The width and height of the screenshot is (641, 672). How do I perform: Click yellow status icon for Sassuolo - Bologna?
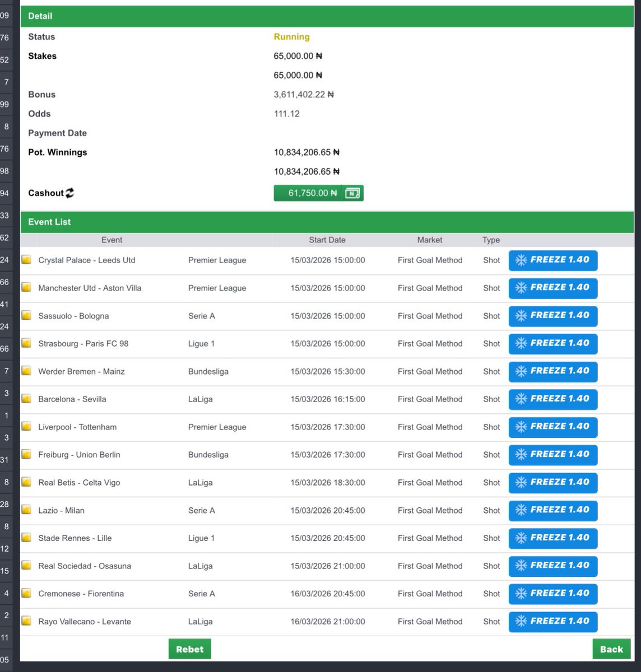pyautogui.click(x=26, y=315)
